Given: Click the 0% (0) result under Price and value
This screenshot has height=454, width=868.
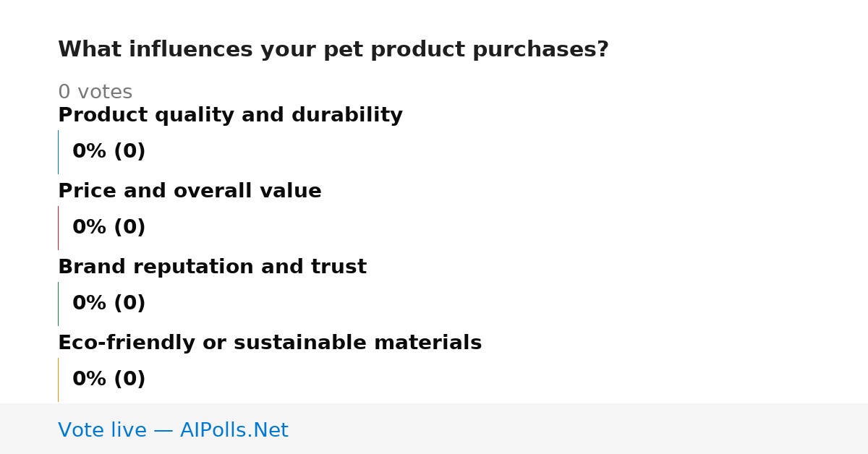Looking at the screenshot, I should [x=109, y=228].
